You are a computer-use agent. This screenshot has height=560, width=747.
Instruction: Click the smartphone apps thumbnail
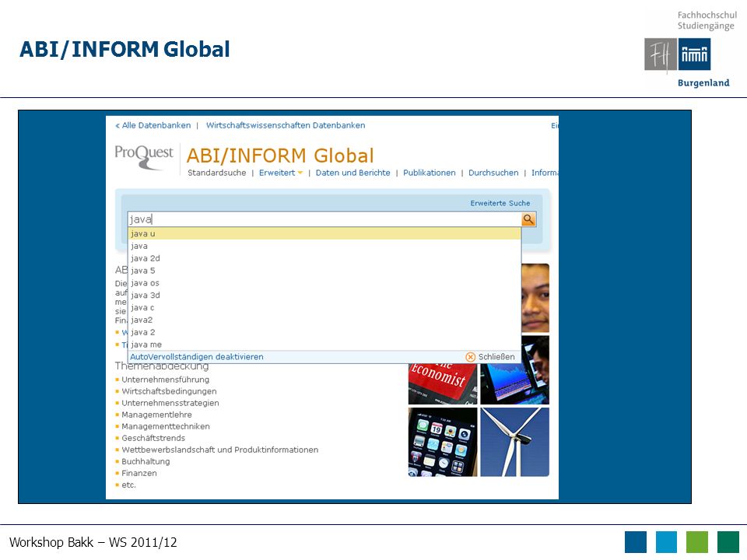tap(443, 442)
